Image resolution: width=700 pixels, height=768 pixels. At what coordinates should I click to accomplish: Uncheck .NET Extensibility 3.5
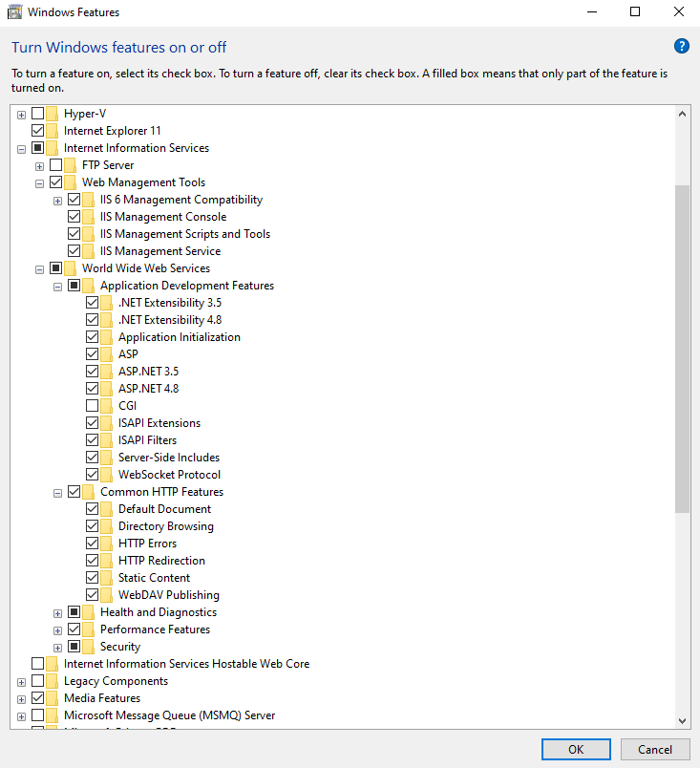tap(92, 302)
